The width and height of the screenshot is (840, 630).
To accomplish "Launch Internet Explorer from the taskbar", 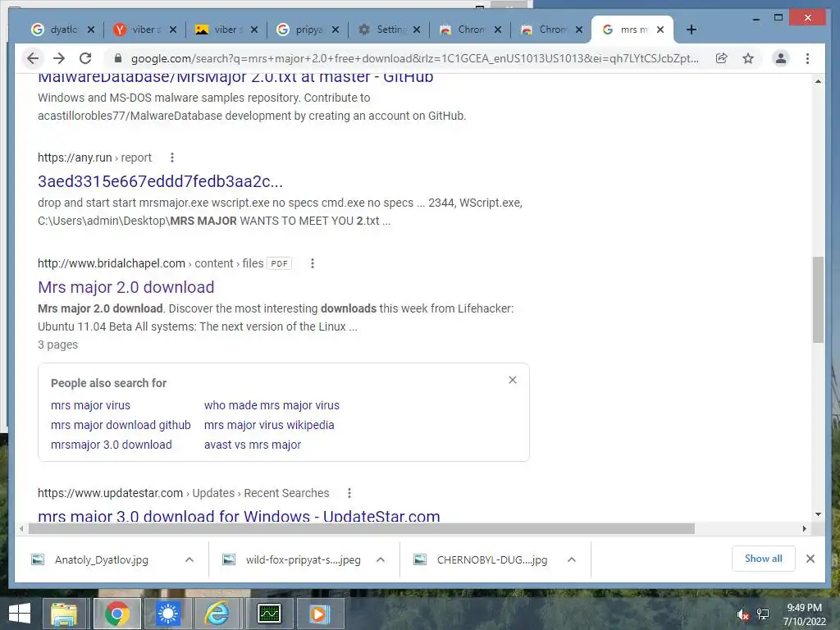I will (217, 614).
